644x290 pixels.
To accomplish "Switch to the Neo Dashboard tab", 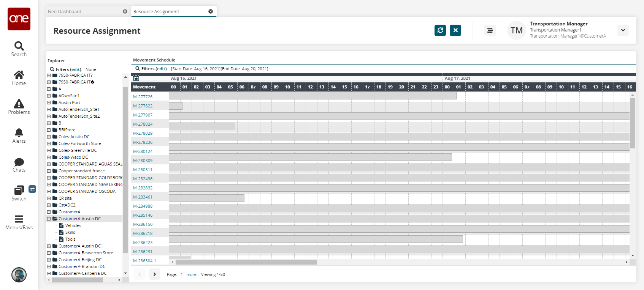I will pyautogui.click(x=65, y=12).
